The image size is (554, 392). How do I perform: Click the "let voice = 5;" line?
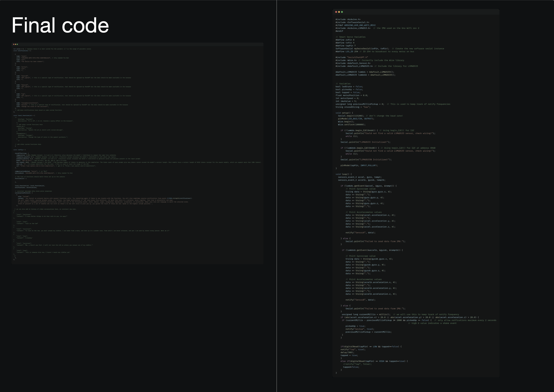[x=19, y=49]
